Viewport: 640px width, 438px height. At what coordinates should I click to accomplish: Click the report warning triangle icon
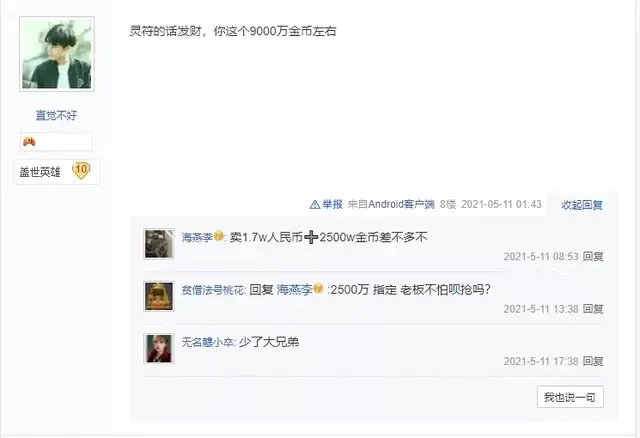pos(315,204)
